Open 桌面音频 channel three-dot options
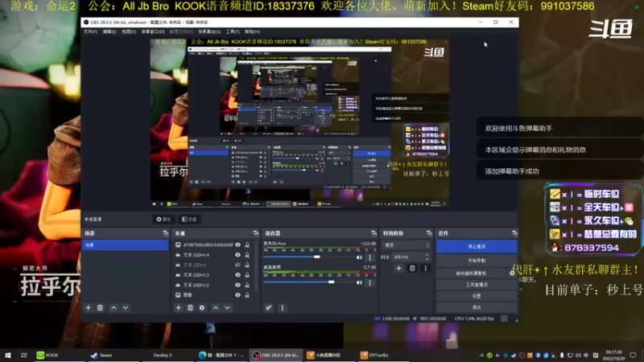 pyautogui.click(x=369, y=283)
